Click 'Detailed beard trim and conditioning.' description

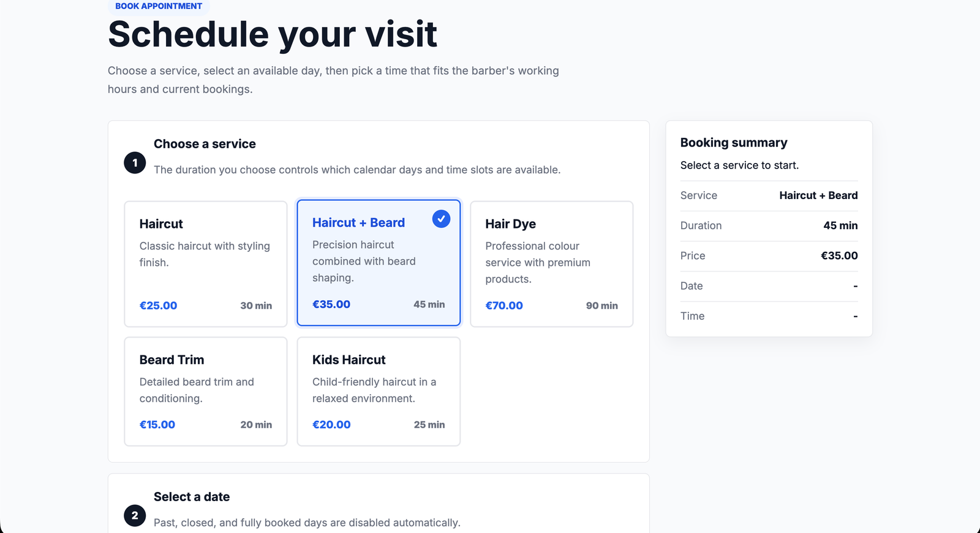197,390
